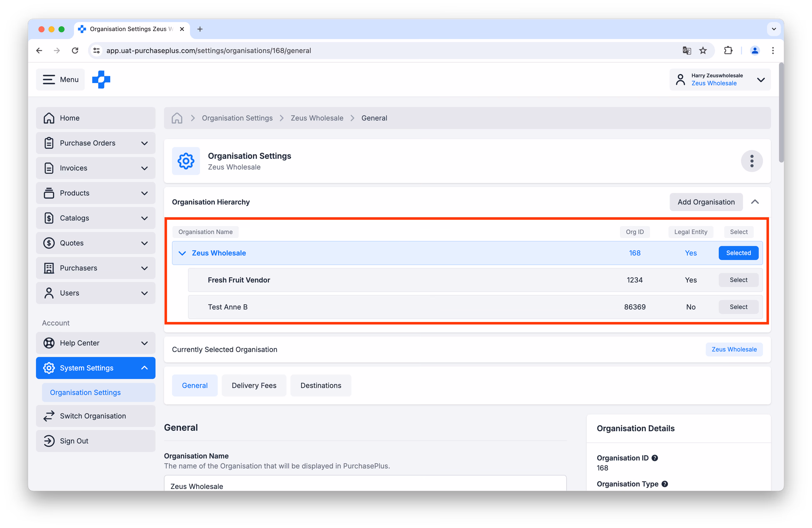
Task: Open the Chrome profile avatar icon
Action: click(755, 51)
